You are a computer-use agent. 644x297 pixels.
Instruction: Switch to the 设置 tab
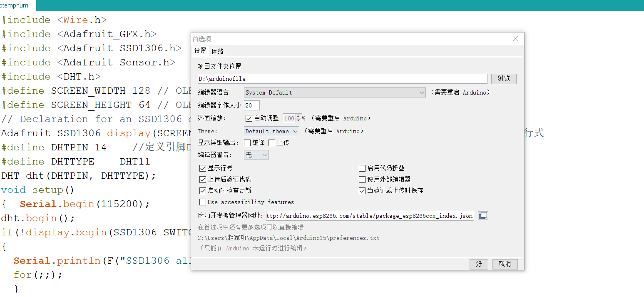point(200,51)
